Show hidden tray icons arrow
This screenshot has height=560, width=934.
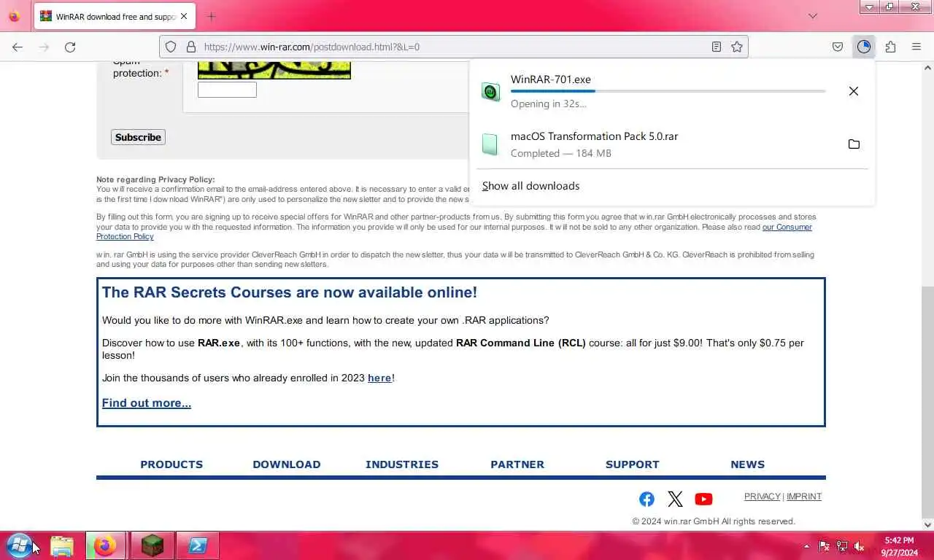[x=806, y=546]
